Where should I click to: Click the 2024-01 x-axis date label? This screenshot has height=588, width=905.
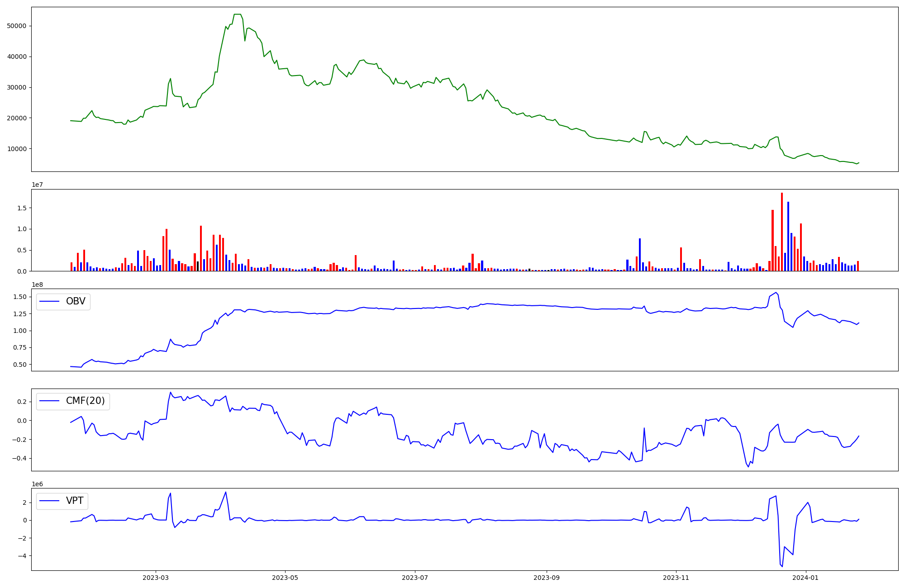click(x=806, y=578)
